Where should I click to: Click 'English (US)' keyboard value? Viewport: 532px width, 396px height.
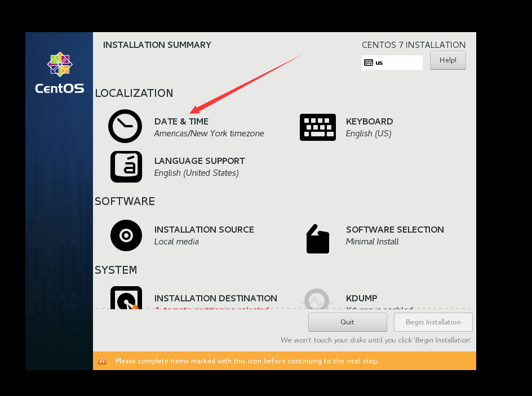369,134
